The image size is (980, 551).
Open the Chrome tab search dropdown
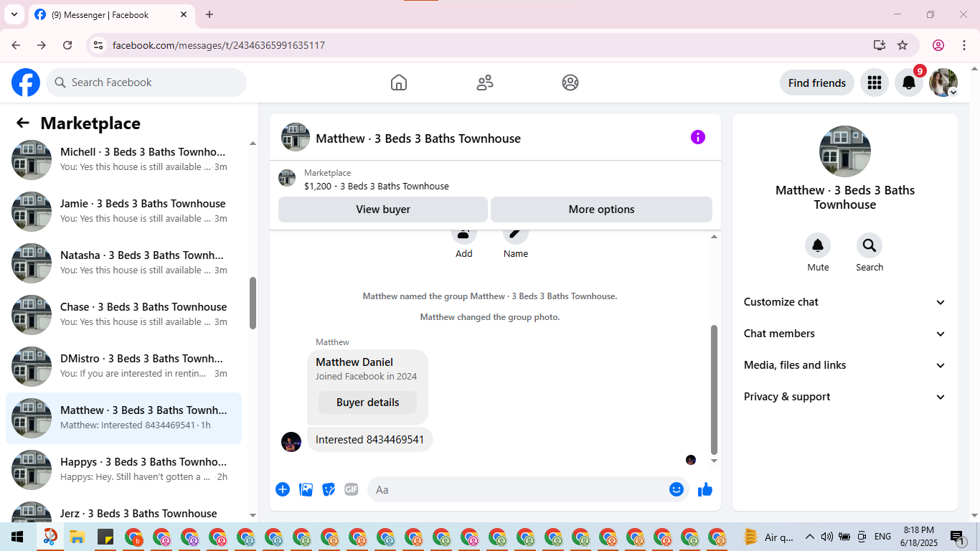(14, 14)
